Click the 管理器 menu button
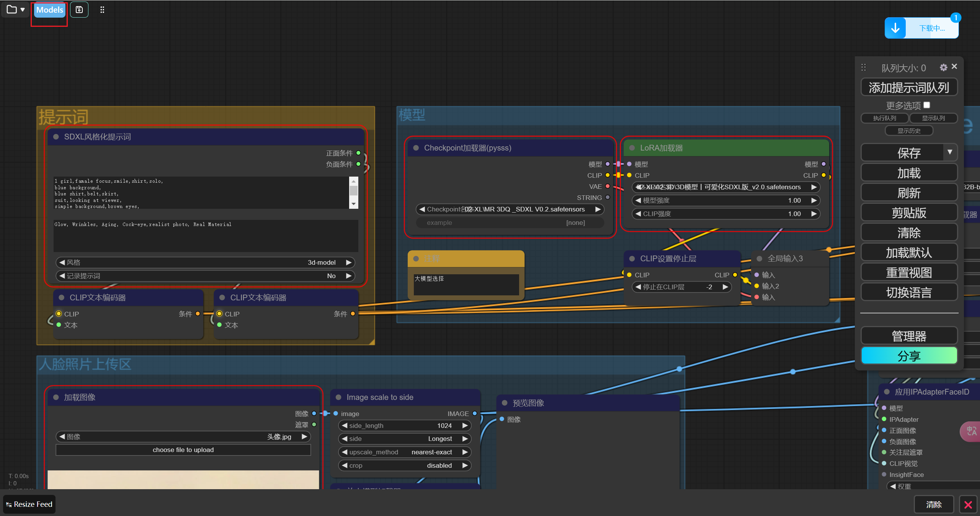This screenshot has width=980, height=516. click(x=909, y=336)
